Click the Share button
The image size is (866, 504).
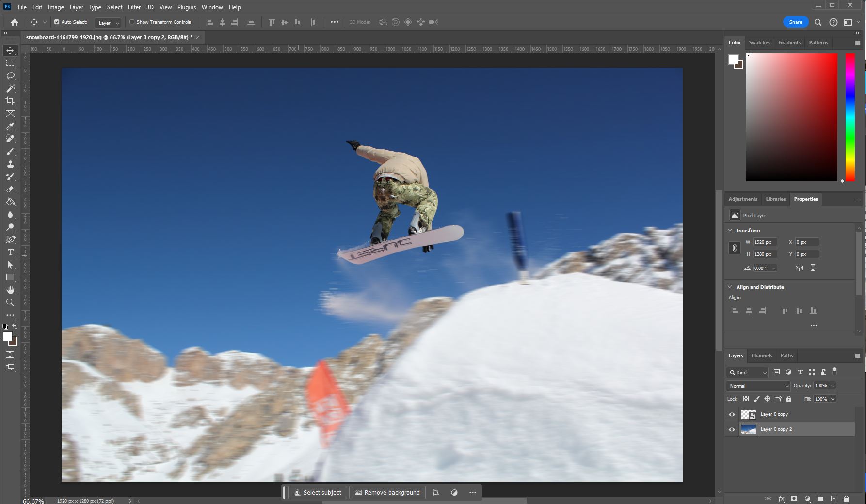(796, 22)
